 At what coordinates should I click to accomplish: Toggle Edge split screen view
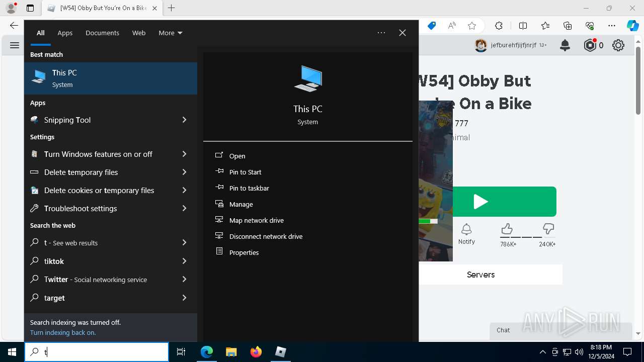523,26
